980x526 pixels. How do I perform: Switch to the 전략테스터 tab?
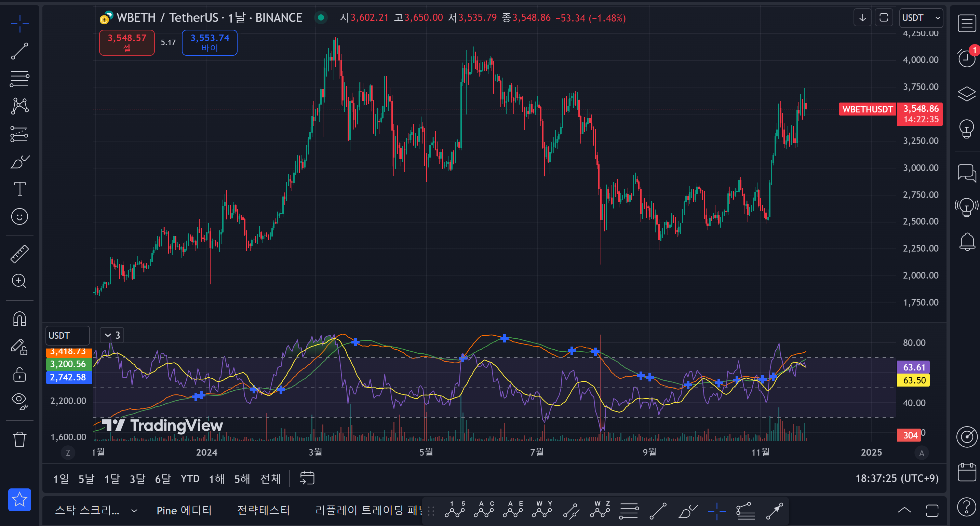(263, 510)
